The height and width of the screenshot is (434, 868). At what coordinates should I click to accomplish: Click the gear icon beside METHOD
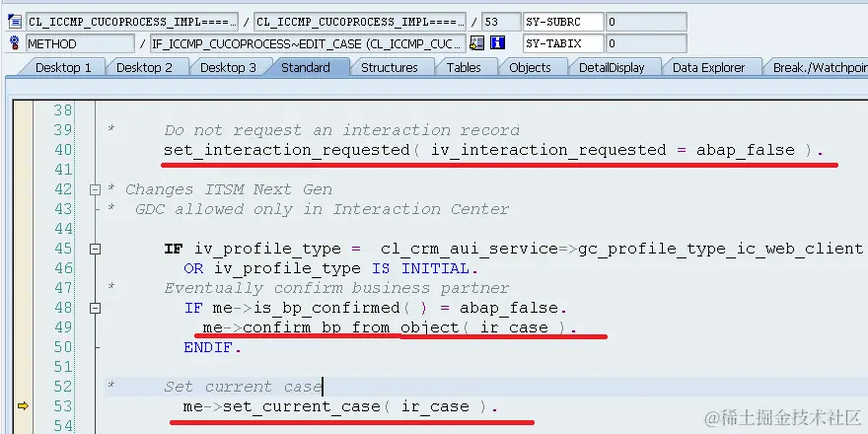pyautogui.click(x=15, y=42)
